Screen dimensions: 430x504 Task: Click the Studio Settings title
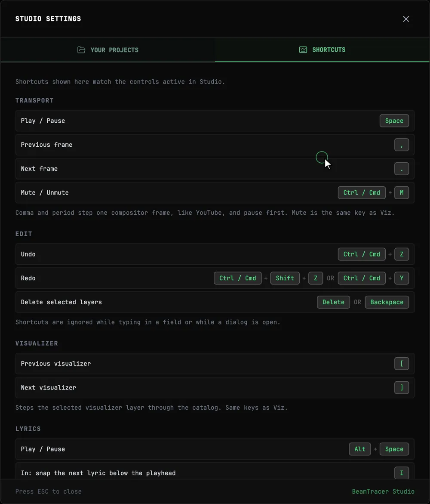pos(48,19)
